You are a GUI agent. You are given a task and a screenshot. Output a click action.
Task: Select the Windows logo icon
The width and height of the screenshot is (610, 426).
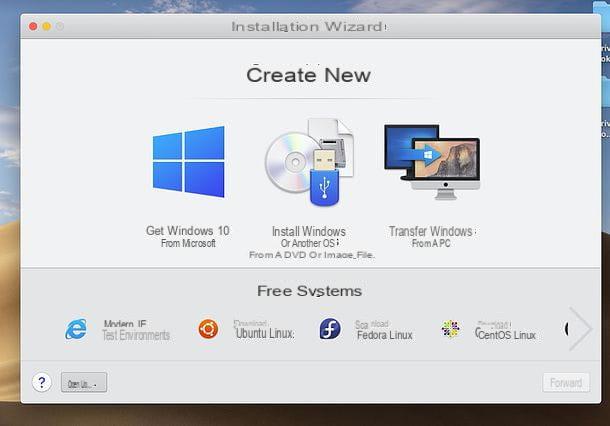point(188,162)
